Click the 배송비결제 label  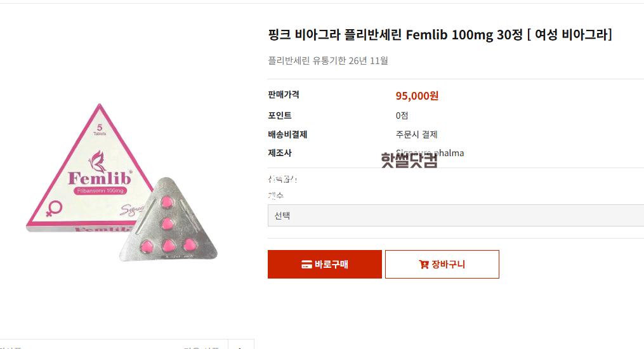tap(287, 135)
